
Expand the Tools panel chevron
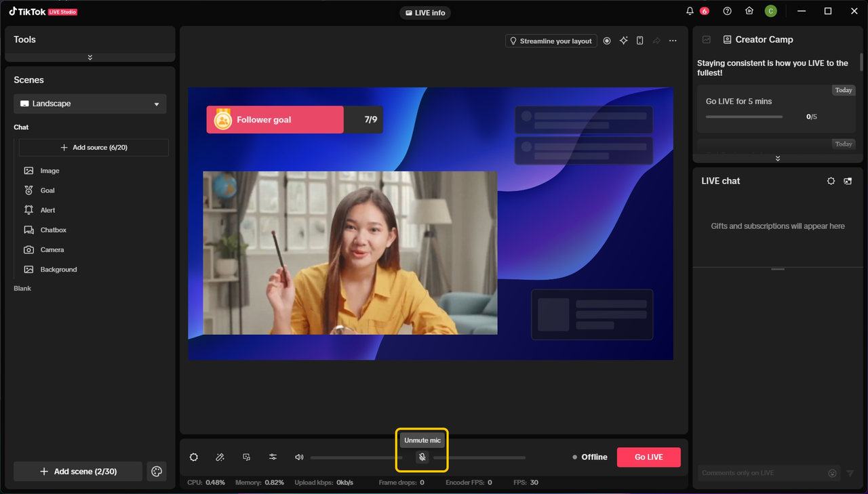coord(90,58)
